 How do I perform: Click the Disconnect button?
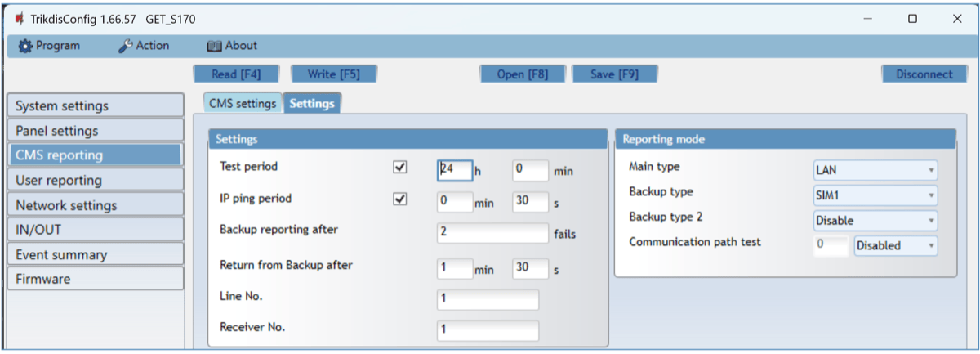924,74
